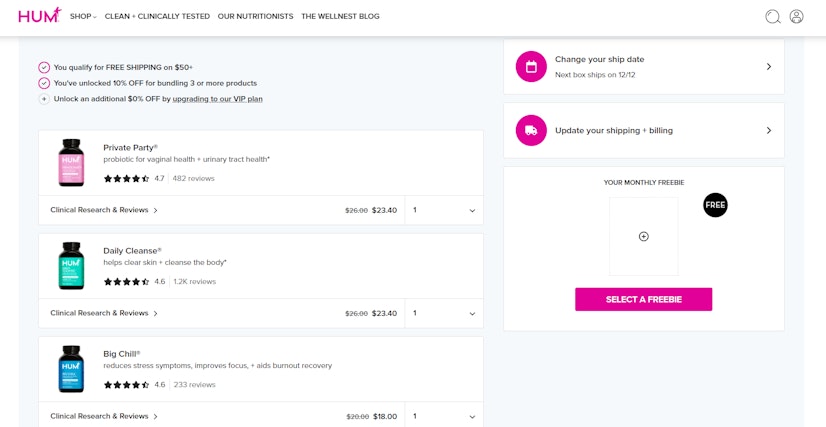The width and height of the screenshot is (826, 427).
Task: Open the account profile icon
Action: point(796,16)
